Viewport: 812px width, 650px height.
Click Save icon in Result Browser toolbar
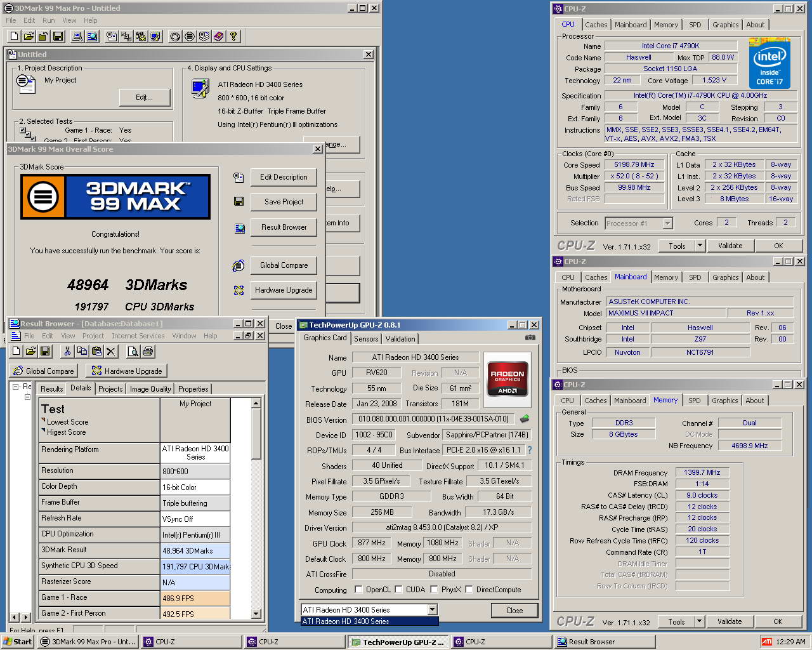(x=45, y=351)
